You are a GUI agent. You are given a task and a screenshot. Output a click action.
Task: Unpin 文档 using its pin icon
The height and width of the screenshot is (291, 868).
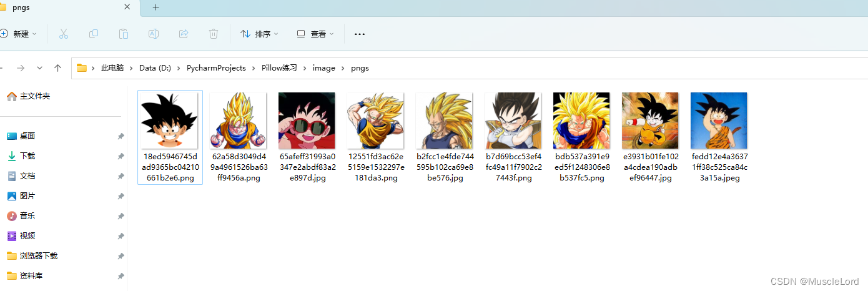point(121,176)
